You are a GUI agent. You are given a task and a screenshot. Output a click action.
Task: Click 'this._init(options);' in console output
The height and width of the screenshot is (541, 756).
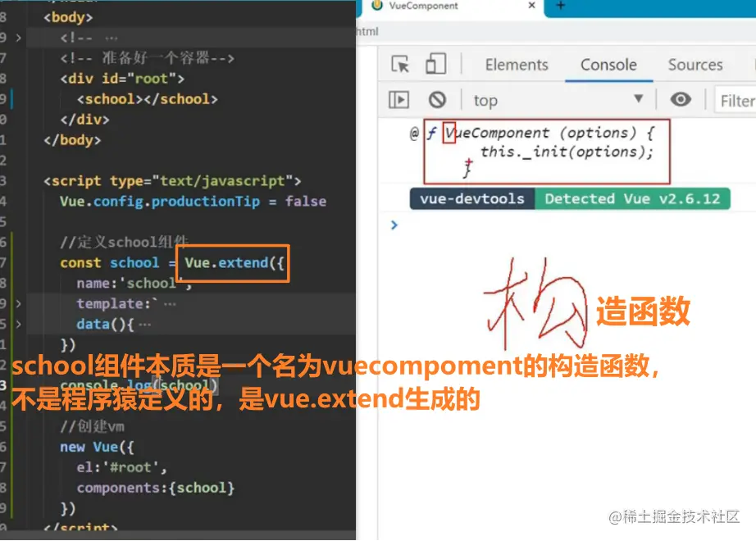click(x=567, y=152)
